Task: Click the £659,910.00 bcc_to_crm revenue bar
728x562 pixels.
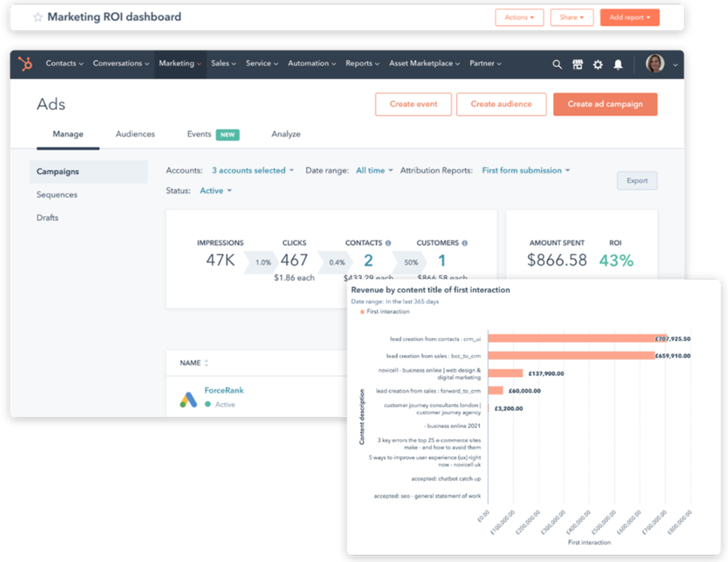Action: (571, 356)
